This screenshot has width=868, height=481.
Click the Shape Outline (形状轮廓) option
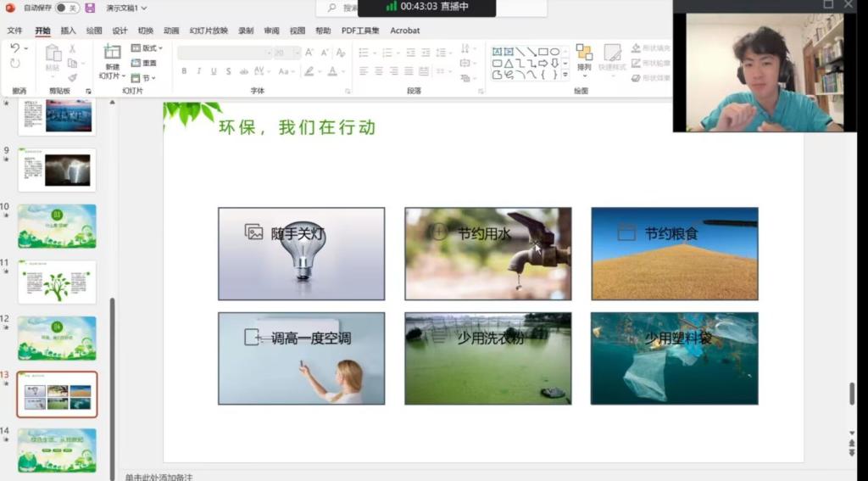[651, 63]
